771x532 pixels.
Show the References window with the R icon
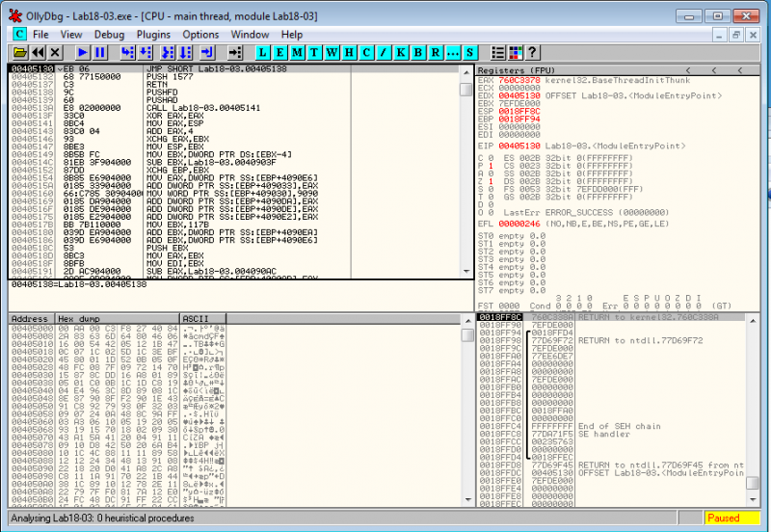coord(436,53)
